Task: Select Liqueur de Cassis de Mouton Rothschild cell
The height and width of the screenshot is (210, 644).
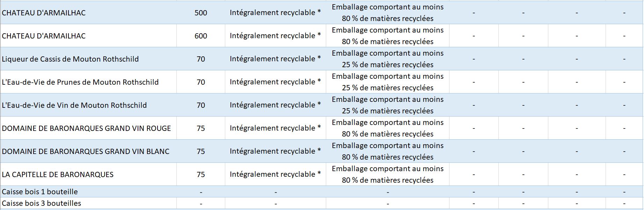Action: tap(88, 59)
